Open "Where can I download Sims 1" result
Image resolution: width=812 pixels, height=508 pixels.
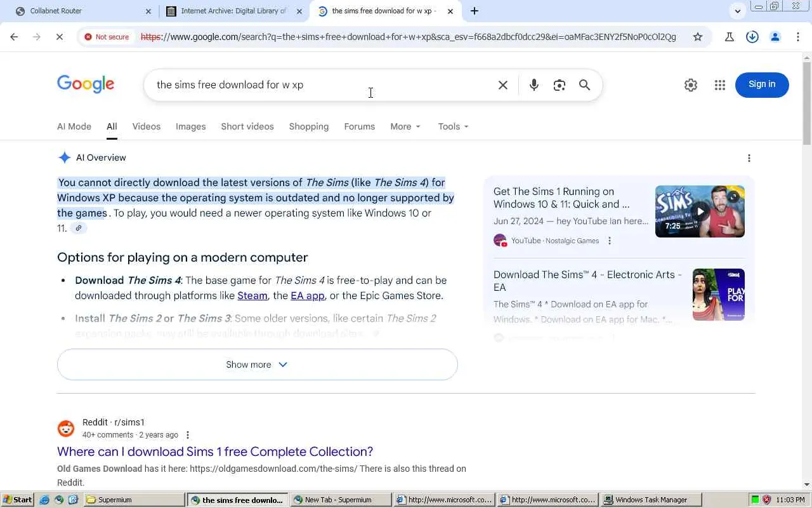(x=215, y=451)
